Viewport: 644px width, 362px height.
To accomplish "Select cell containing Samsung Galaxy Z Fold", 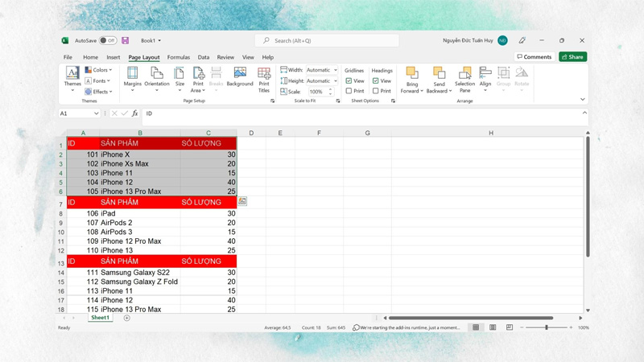I will click(140, 282).
